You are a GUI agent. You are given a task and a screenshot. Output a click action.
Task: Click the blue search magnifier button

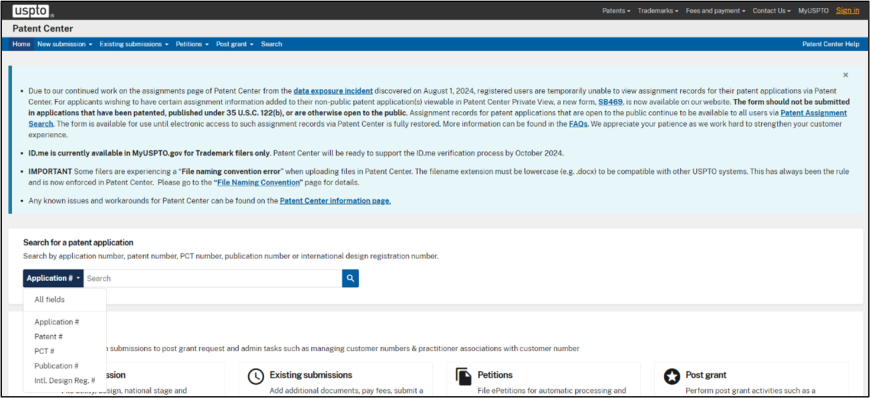350,278
